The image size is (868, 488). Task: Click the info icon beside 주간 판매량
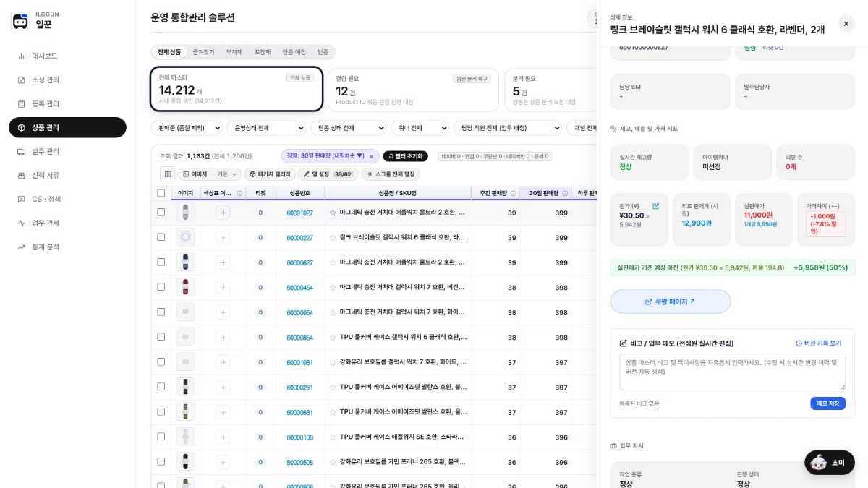coord(514,193)
